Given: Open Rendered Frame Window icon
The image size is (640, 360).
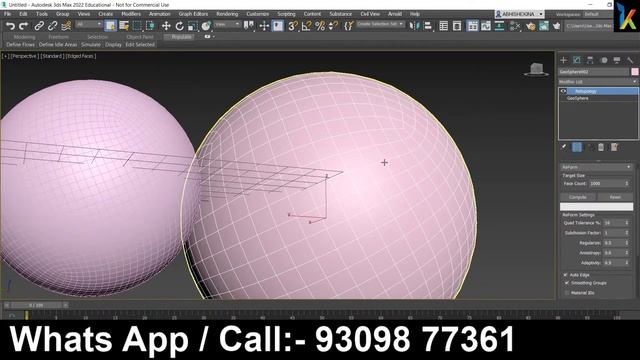Looking at the screenshot, I should click(544, 26).
